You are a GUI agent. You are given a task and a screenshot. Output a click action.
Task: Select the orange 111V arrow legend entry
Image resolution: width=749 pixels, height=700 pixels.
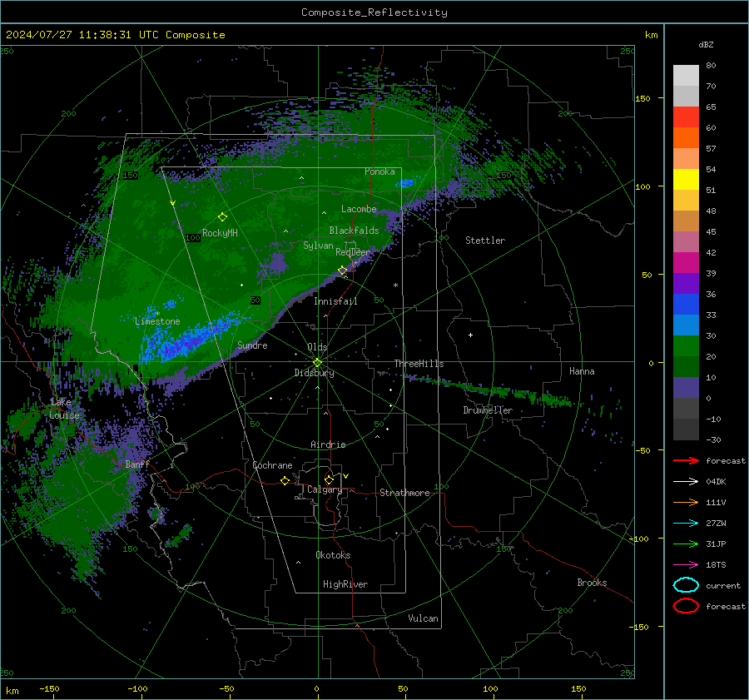(686, 502)
